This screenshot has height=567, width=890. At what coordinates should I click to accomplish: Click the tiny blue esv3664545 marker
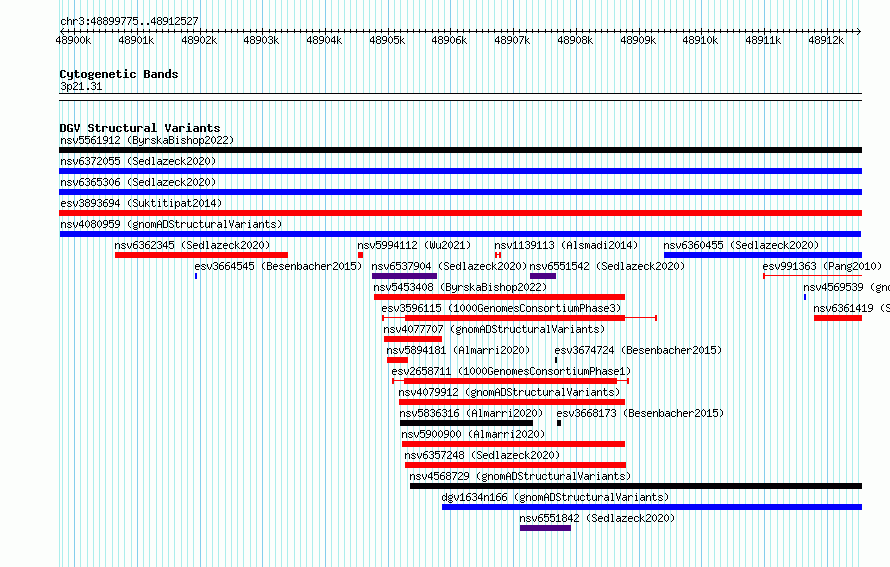click(x=196, y=276)
